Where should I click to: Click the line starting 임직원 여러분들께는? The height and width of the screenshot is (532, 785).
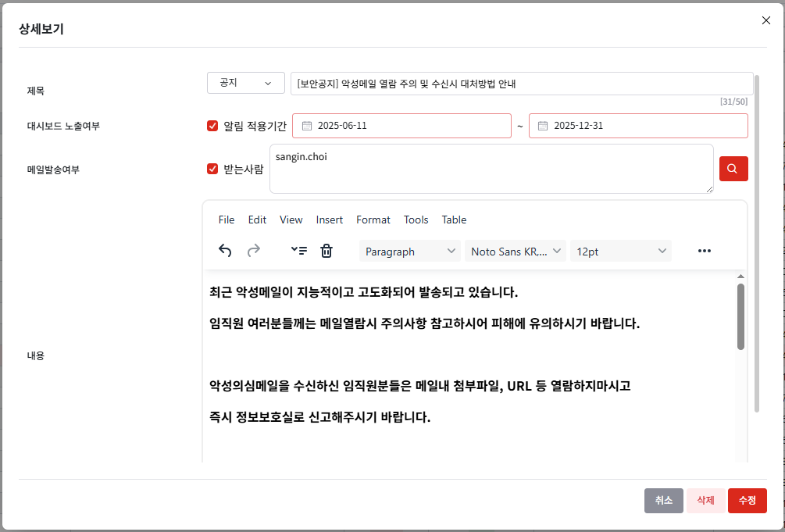pyautogui.click(x=425, y=323)
